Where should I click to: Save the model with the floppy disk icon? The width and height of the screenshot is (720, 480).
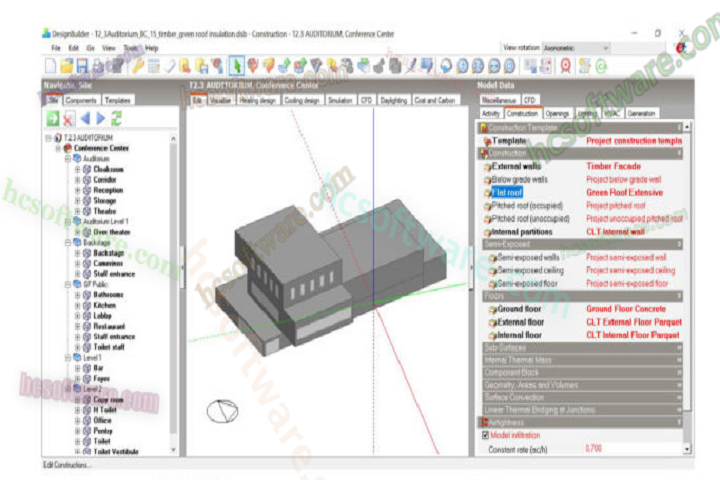click(x=82, y=66)
